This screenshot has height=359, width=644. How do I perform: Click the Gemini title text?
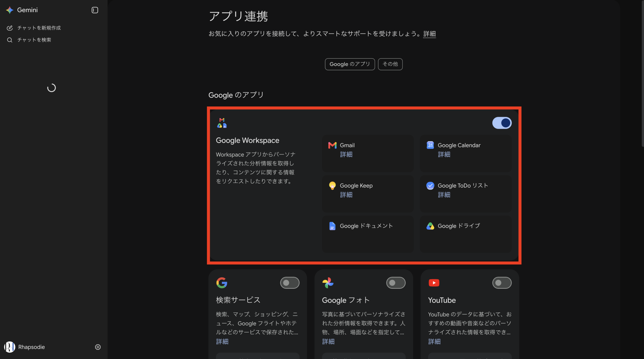27,10
